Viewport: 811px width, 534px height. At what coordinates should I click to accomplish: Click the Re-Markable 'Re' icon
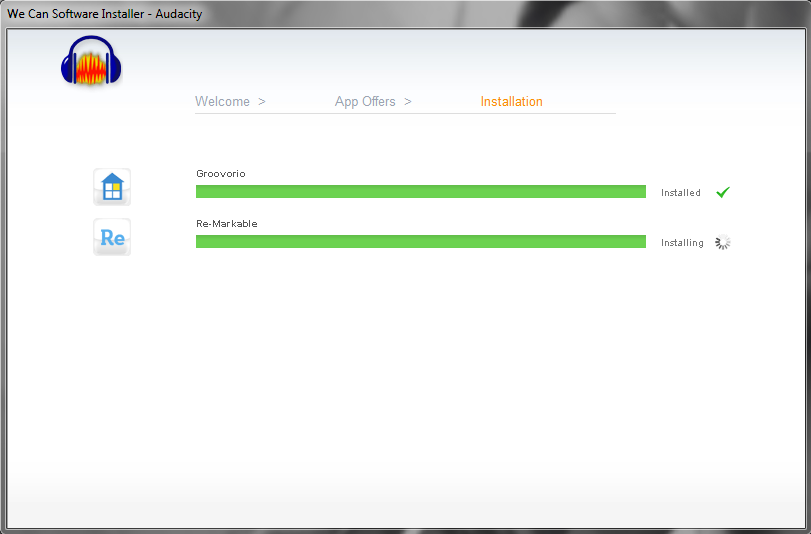point(112,237)
